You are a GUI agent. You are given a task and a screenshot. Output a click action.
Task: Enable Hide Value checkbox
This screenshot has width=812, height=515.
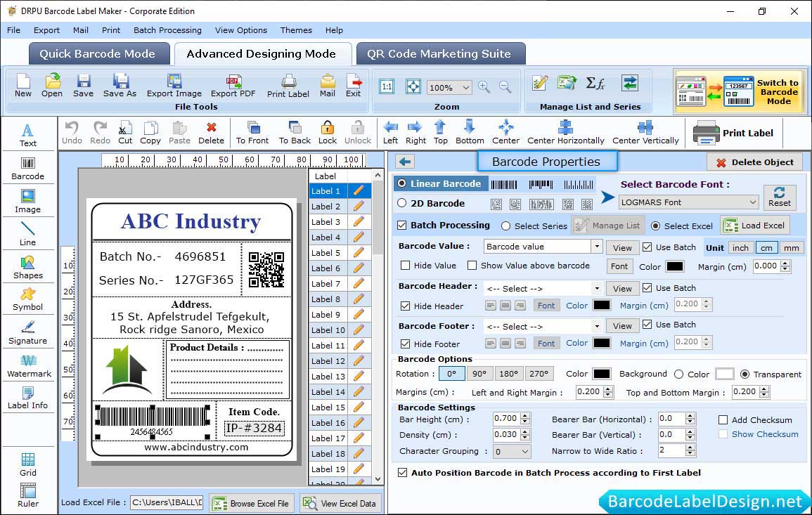(406, 266)
